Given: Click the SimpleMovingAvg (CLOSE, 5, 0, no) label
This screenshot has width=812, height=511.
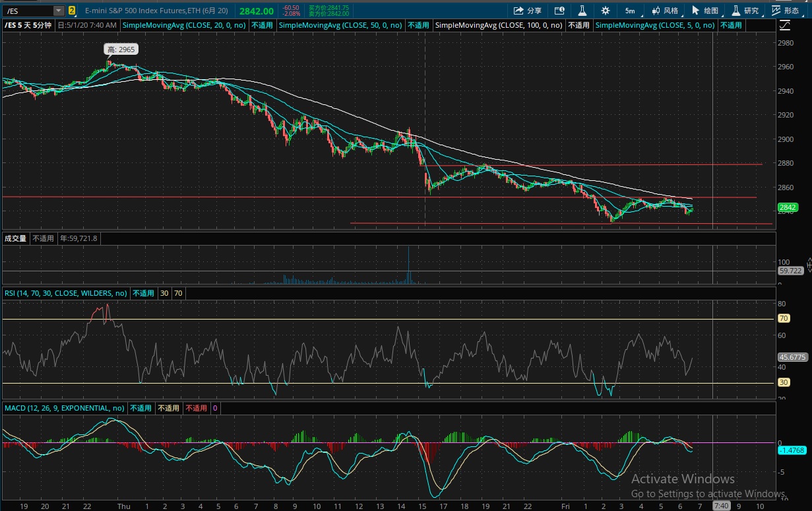Looking at the screenshot, I should click(655, 25).
